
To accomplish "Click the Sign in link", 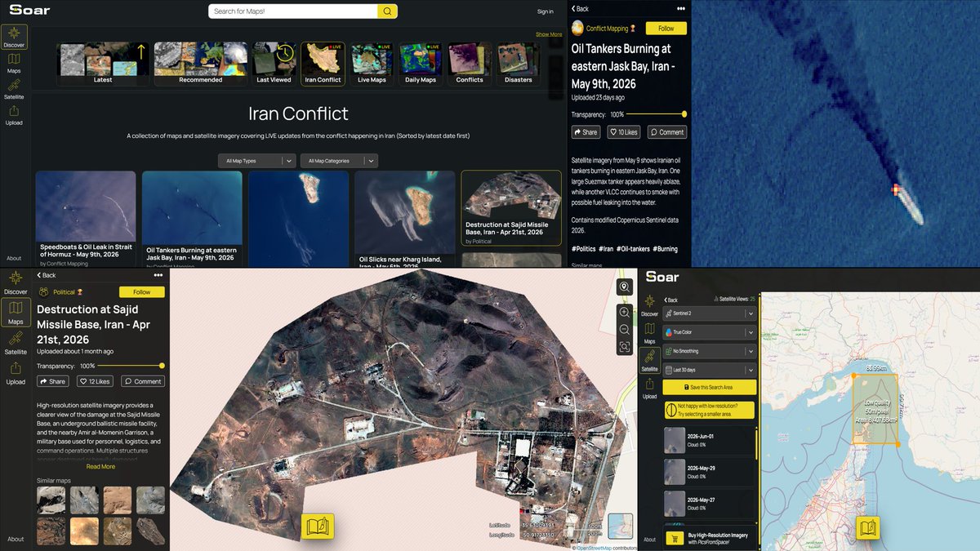I will pos(545,11).
